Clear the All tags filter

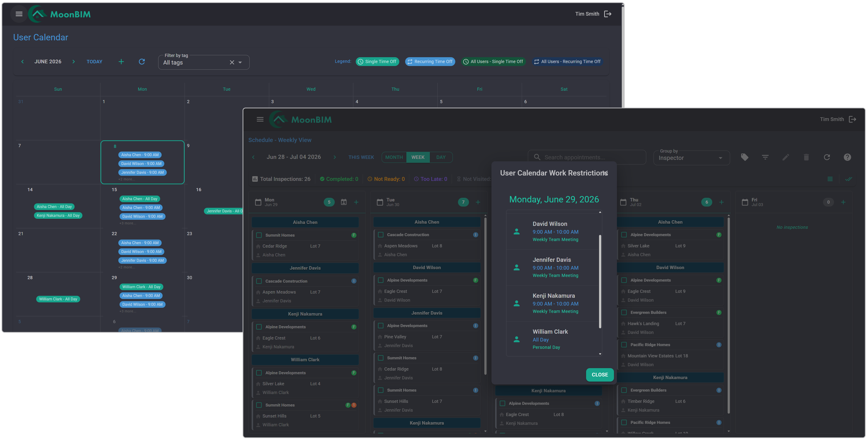tap(232, 62)
